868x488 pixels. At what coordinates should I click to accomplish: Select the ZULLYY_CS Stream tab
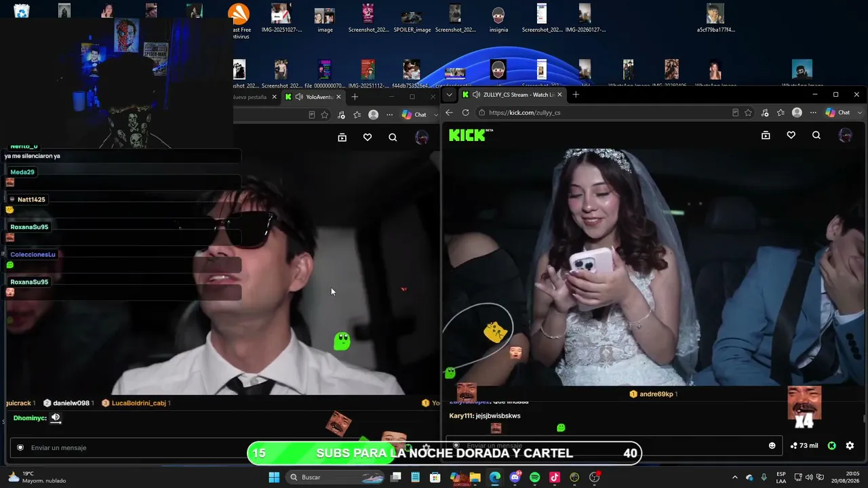tap(512, 95)
